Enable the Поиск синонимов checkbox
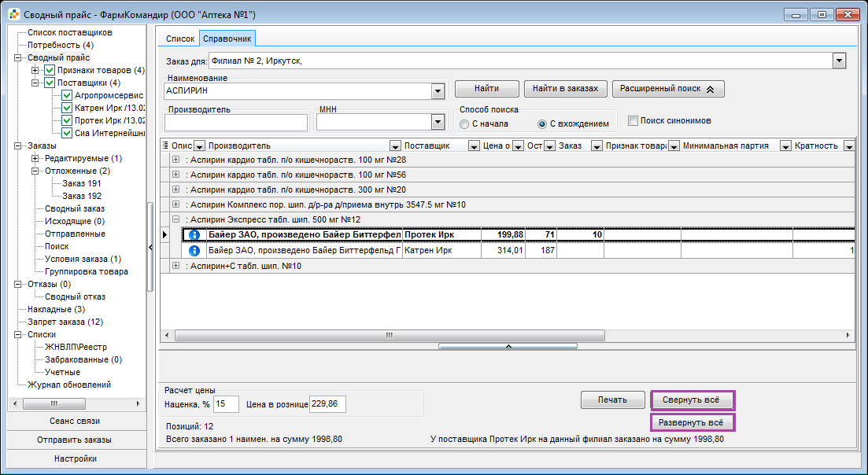This screenshot has width=868, height=475. tap(633, 120)
